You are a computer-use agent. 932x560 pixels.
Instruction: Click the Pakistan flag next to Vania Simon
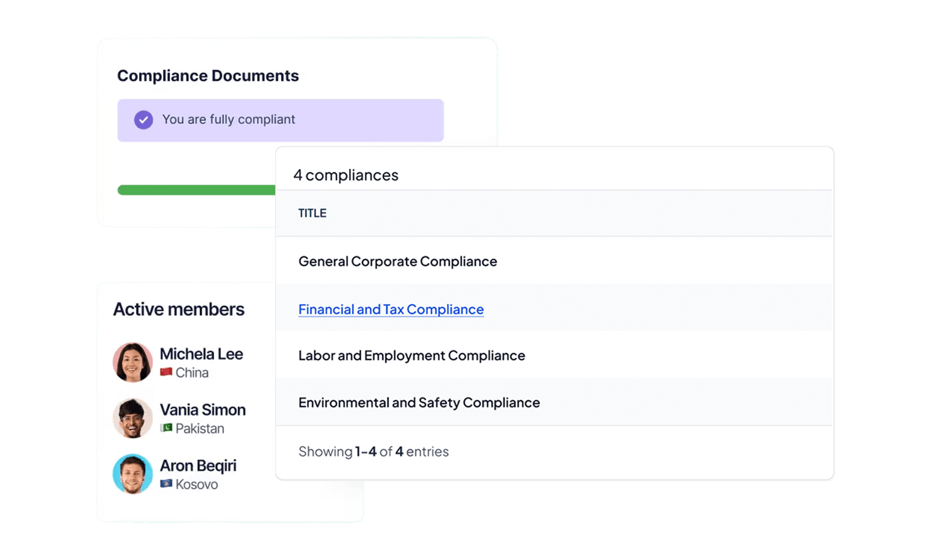pos(166,429)
